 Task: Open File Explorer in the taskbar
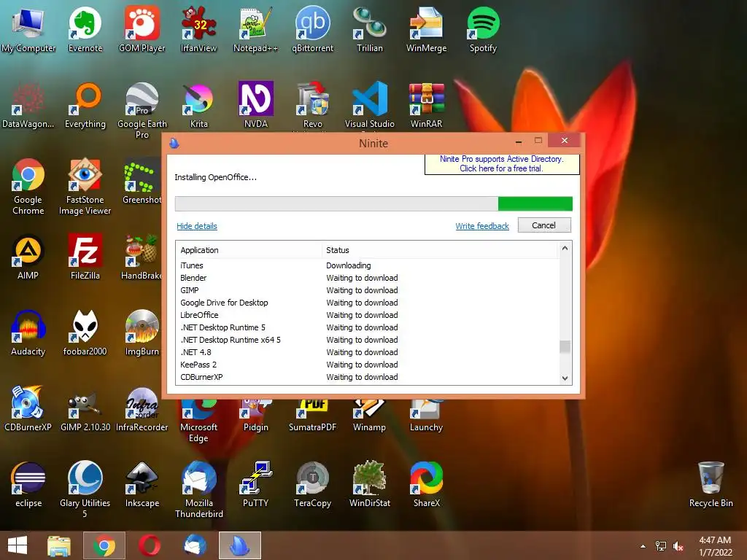click(x=59, y=545)
